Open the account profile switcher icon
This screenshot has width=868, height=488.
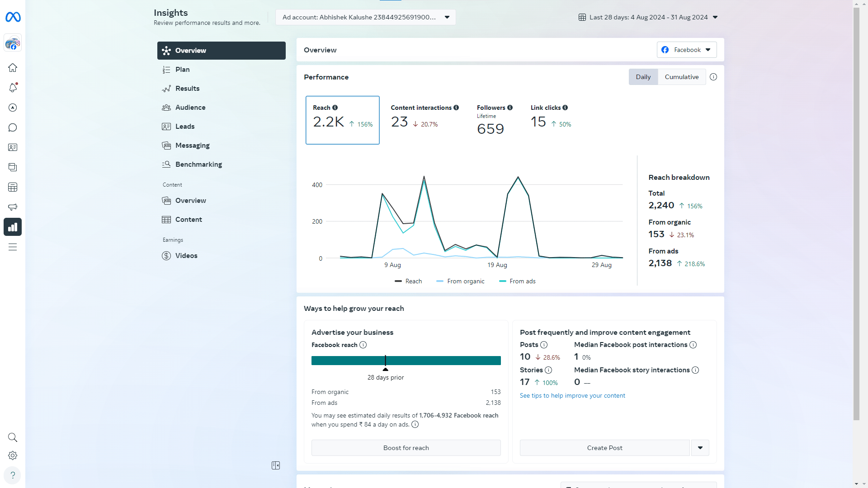pyautogui.click(x=13, y=43)
